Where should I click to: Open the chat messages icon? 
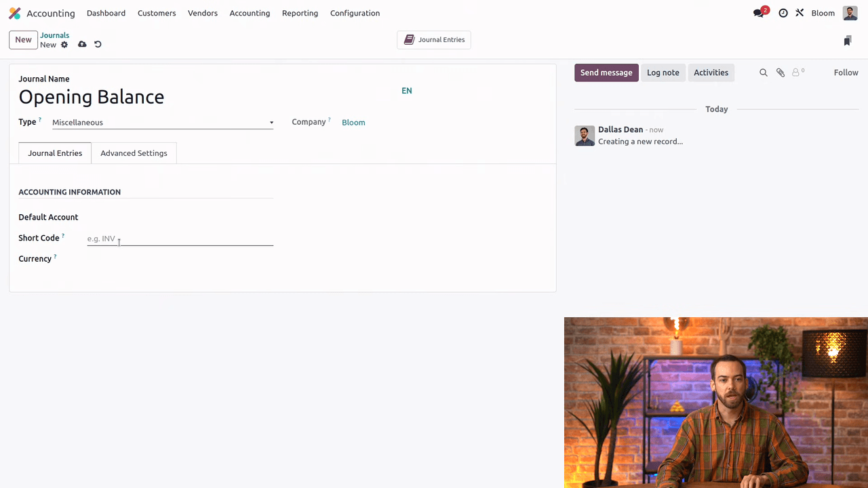pos(759,14)
